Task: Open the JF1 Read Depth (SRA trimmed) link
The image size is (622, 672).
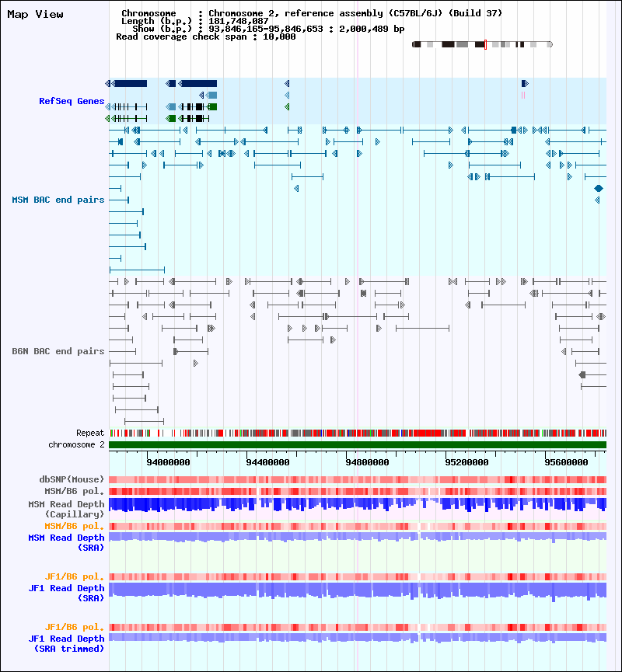Action: click(67, 643)
